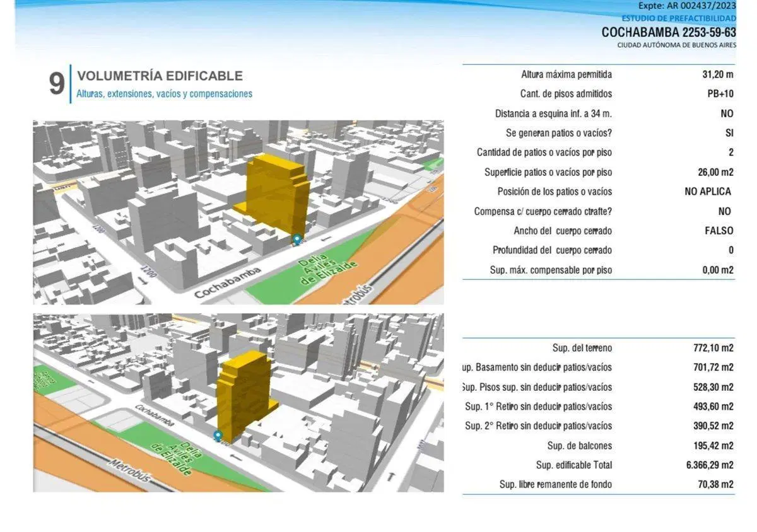
Task: Click the value '493,60 m2'
Action: click(x=713, y=407)
